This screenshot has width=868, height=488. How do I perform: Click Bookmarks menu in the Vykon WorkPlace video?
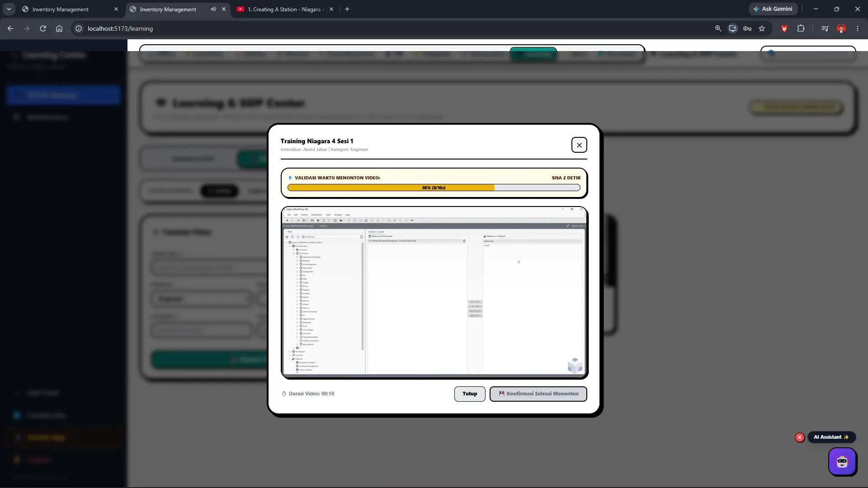coord(316,215)
